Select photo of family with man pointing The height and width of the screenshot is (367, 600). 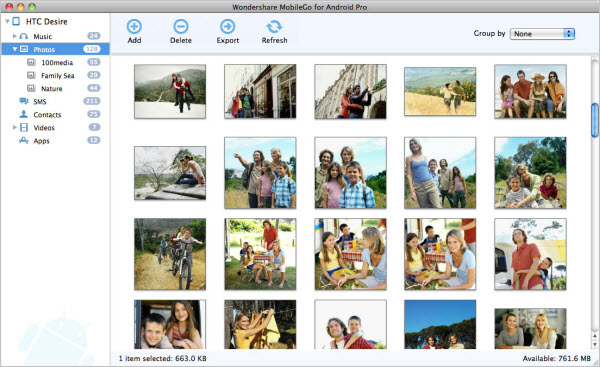coord(260,173)
